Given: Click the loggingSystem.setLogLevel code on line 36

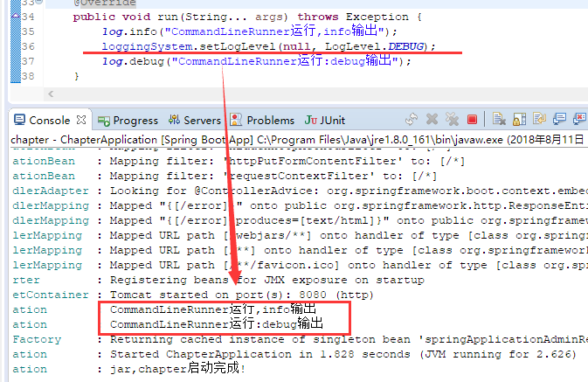Looking at the screenshot, I should coord(268,46).
